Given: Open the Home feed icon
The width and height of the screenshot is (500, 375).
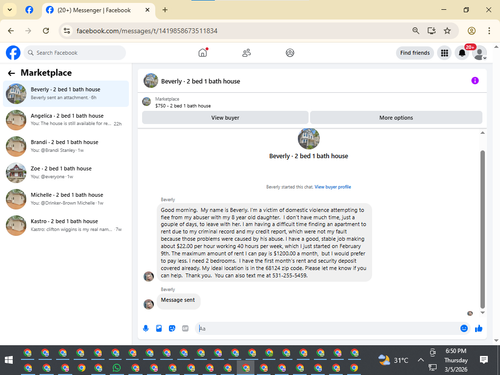Looking at the screenshot, I should 203,53.
